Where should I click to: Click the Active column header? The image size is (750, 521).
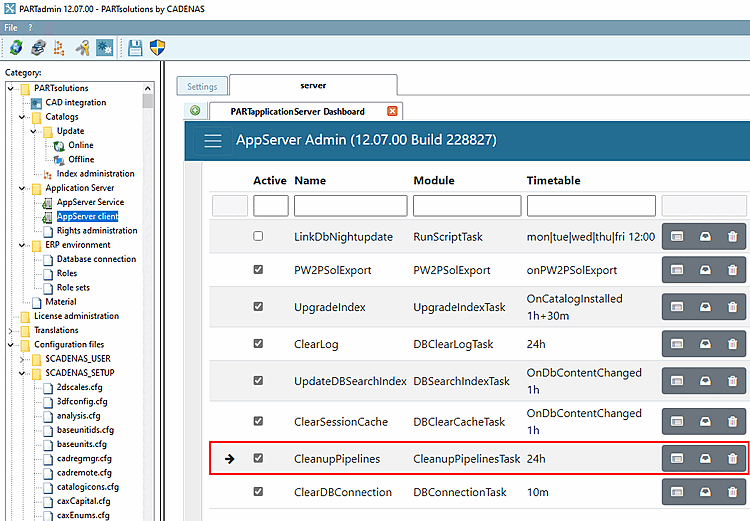pyautogui.click(x=270, y=180)
